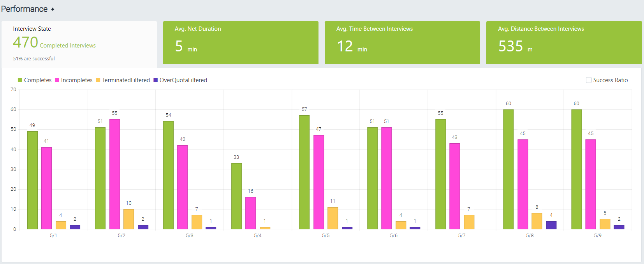This screenshot has width=644, height=264.
Task: Hide the Incompletes series via legend label
Action: [x=77, y=80]
